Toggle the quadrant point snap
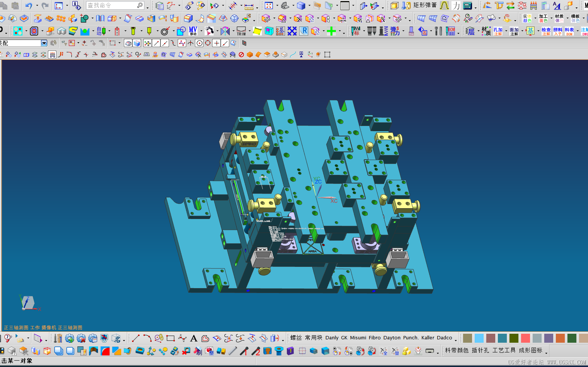Viewport: 588px width, 367px height. click(208, 43)
